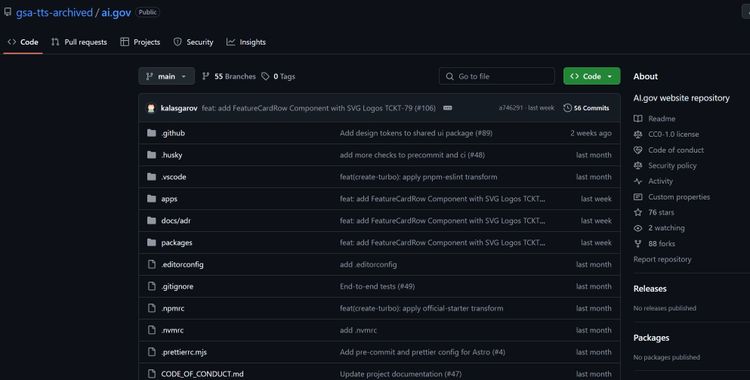Click the star icon beside 76 stars
The image size is (750, 380).
tap(638, 212)
